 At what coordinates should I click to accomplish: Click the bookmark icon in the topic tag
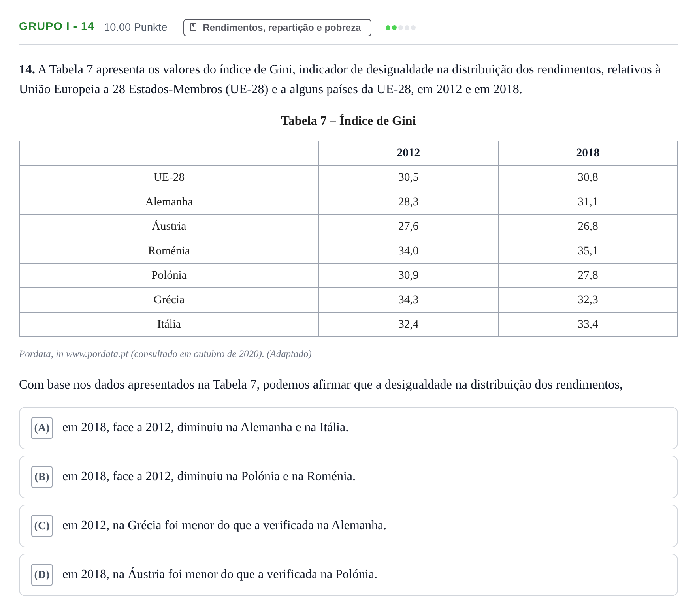(193, 27)
